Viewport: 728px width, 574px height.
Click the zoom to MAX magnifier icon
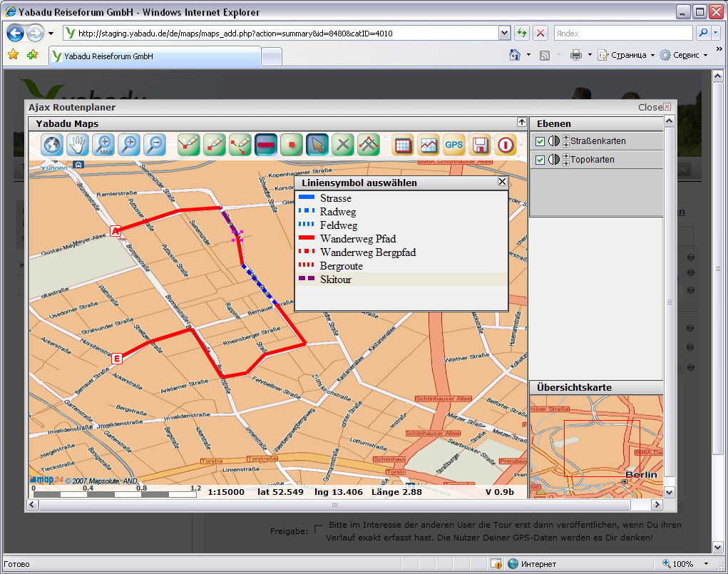point(103,145)
